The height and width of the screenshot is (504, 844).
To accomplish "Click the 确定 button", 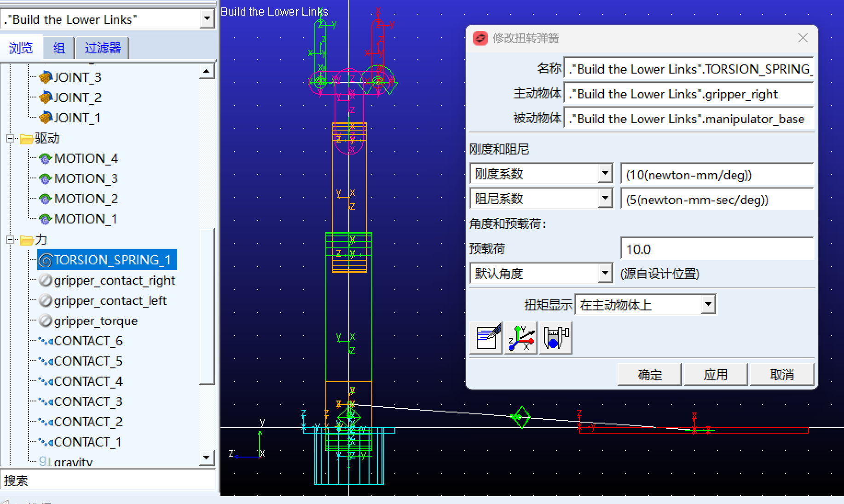I will click(649, 375).
